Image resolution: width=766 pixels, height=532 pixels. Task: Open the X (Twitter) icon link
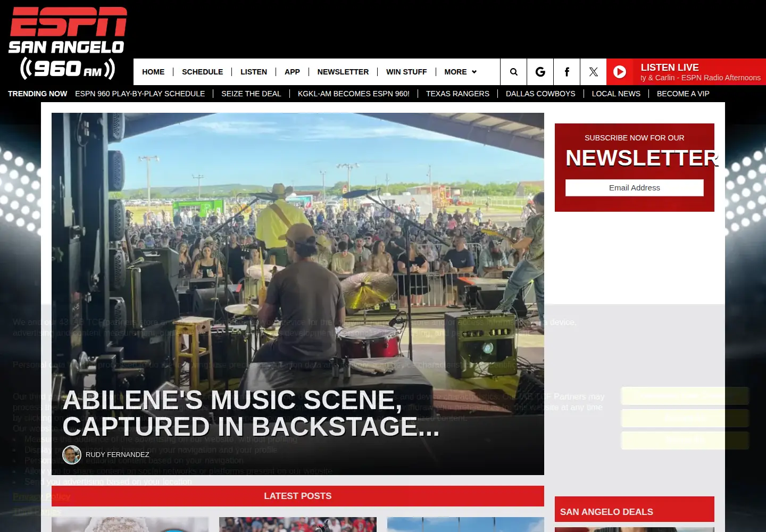tap(593, 72)
